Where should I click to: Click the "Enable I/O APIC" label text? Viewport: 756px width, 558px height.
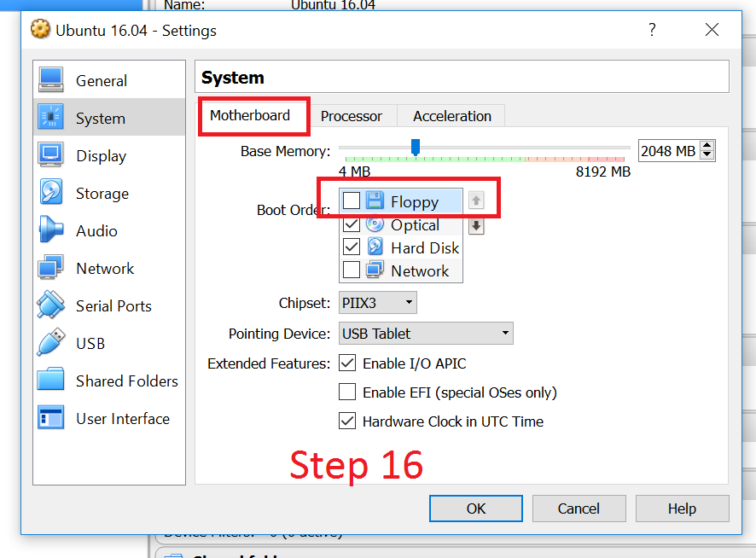pos(414,363)
